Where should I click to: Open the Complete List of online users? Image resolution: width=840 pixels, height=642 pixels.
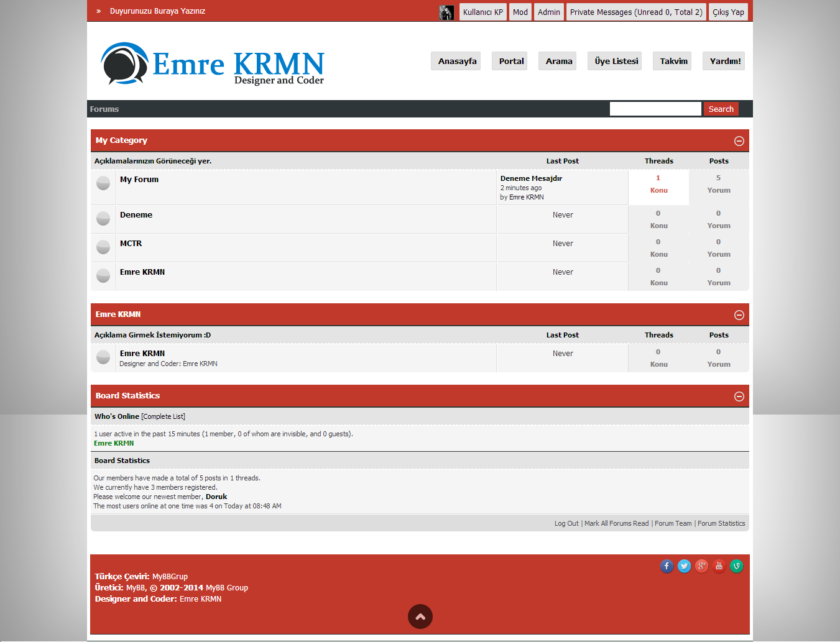tap(163, 416)
